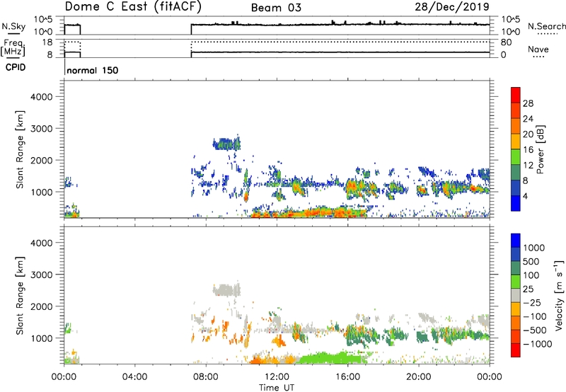Image resolution: width=566 pixels, height=392 pixels.
Task: Click the 12:00 time axis label
Action: click(x=277, y=377)
